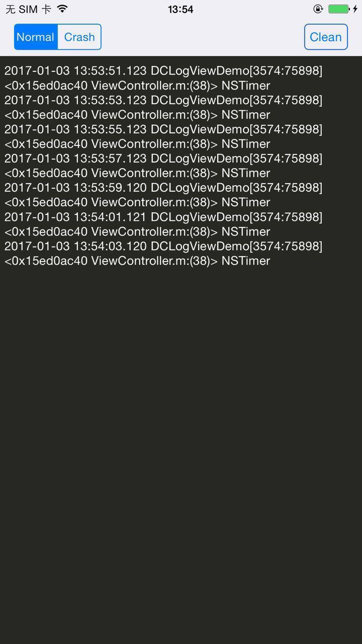Tap the log entry timestamped 13:53:55.123
The height and width of the screenshot is (644, 362).
(x=163, y=136)
